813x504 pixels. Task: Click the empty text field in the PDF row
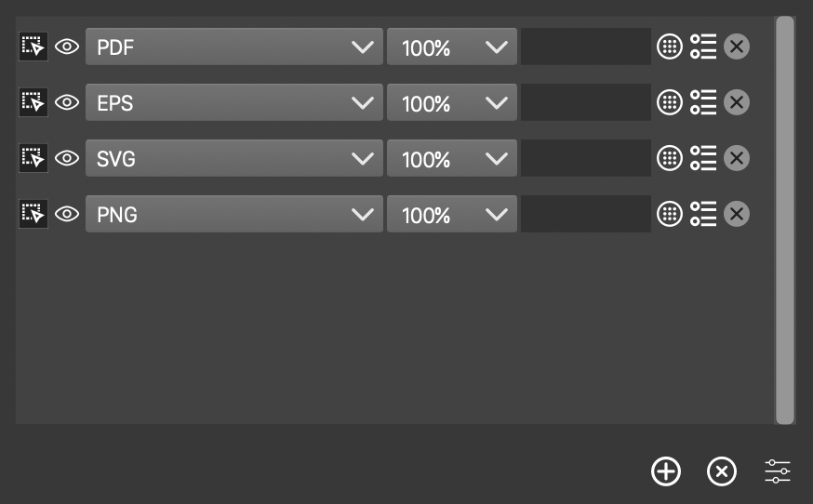click(585, 46)
